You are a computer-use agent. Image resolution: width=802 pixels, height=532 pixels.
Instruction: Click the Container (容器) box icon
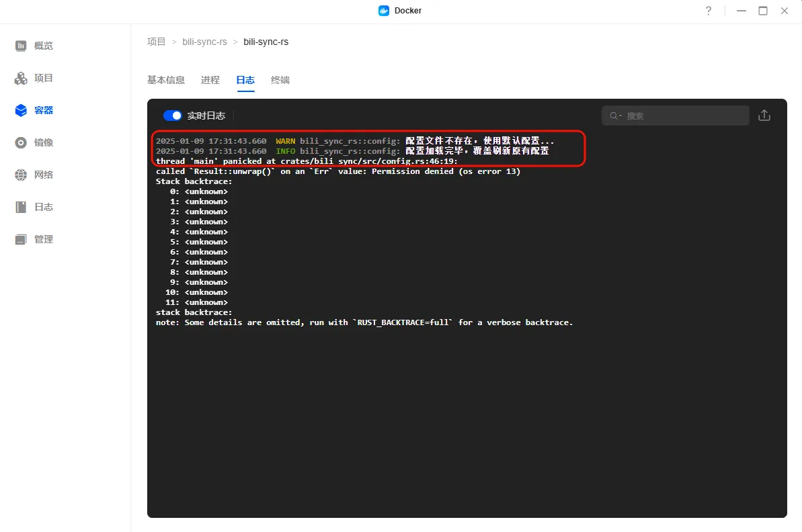21,110
